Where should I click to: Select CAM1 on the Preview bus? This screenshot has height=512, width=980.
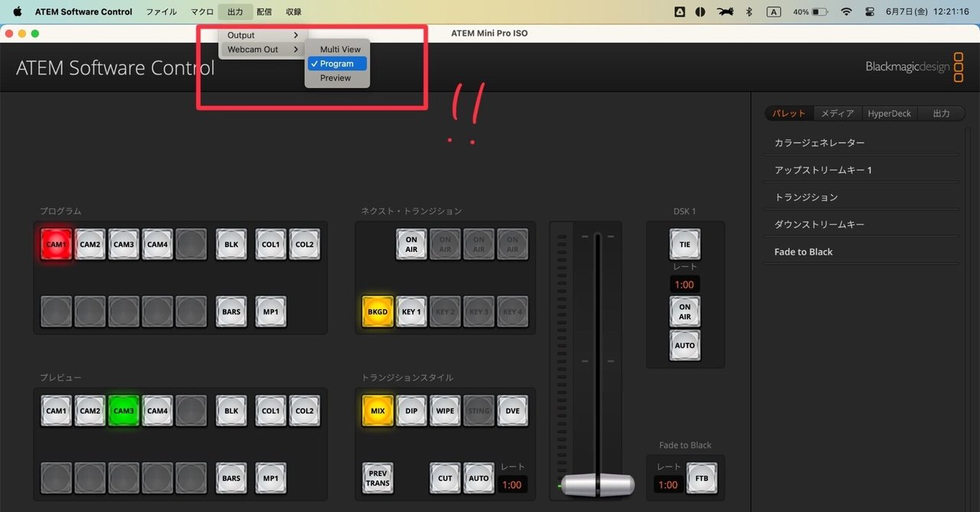56,410
